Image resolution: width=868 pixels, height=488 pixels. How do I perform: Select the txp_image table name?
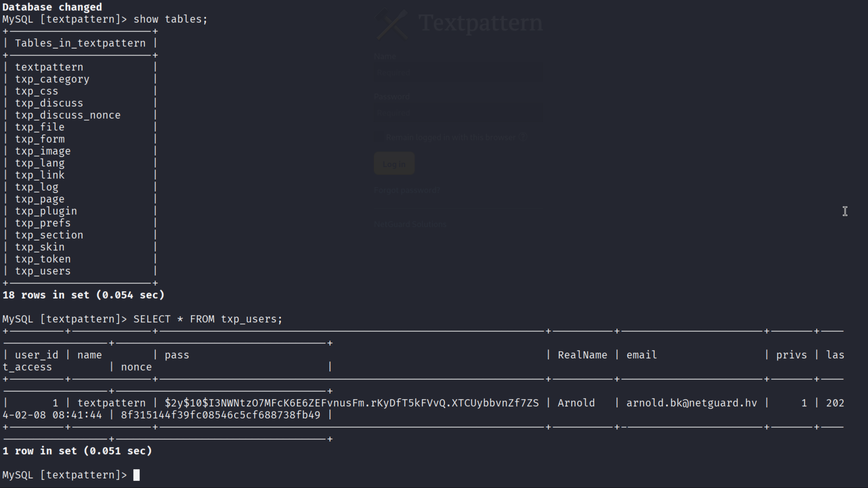[x=43, y=151]
